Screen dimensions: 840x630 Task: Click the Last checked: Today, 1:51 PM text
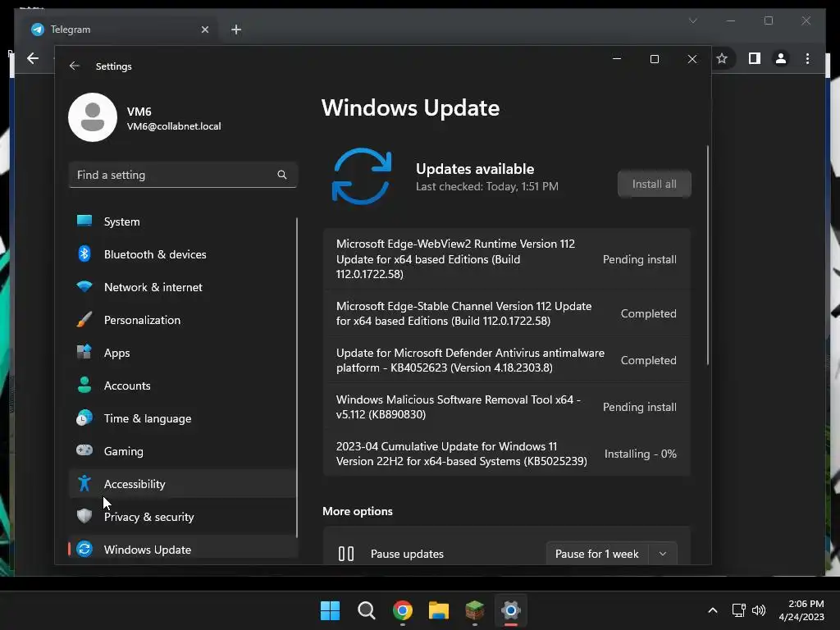click(487, 186)
